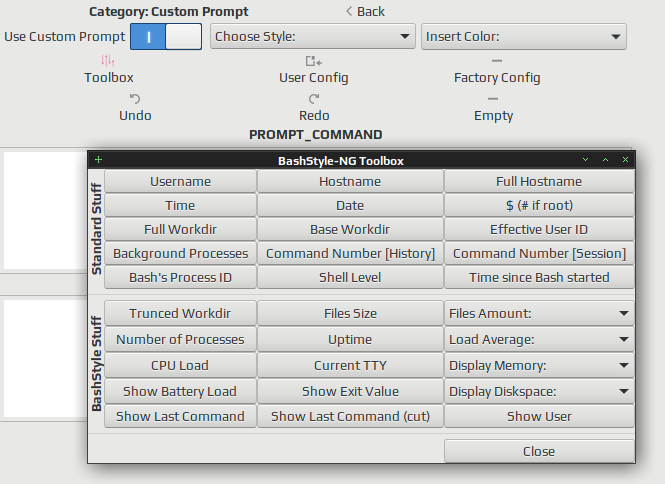
Task: Expand the Files Amount dropdown
Action: (x=539, y=313)
